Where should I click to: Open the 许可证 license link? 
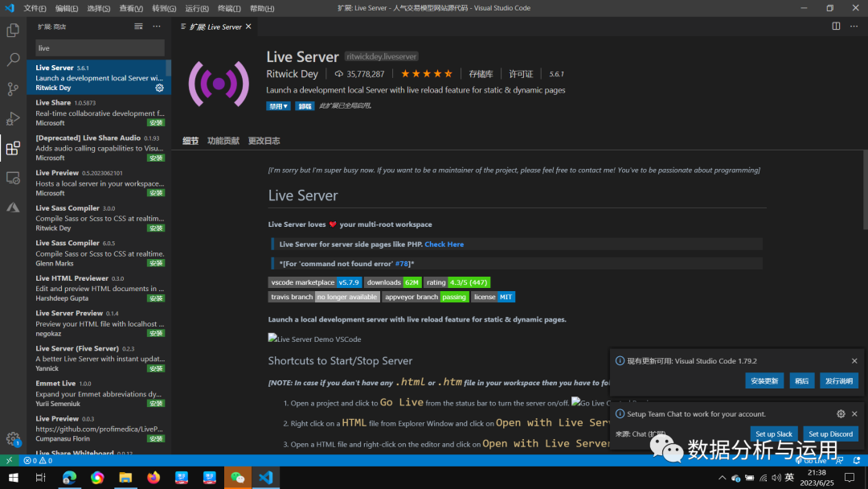(520, 74)
